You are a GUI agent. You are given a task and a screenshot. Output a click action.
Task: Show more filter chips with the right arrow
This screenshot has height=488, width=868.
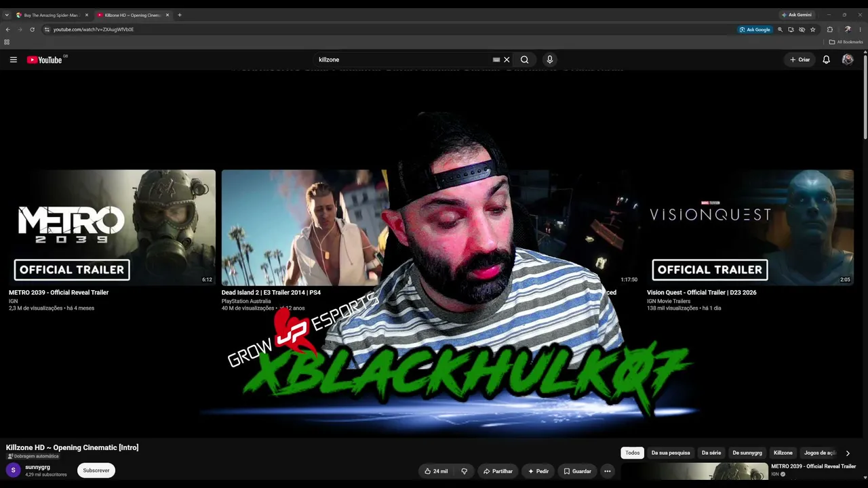pos(848,453)
